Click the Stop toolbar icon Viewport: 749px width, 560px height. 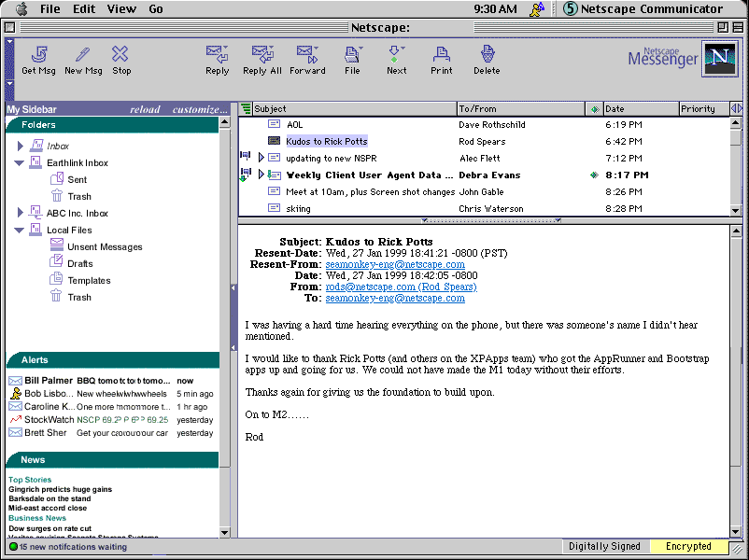[120, 54]
